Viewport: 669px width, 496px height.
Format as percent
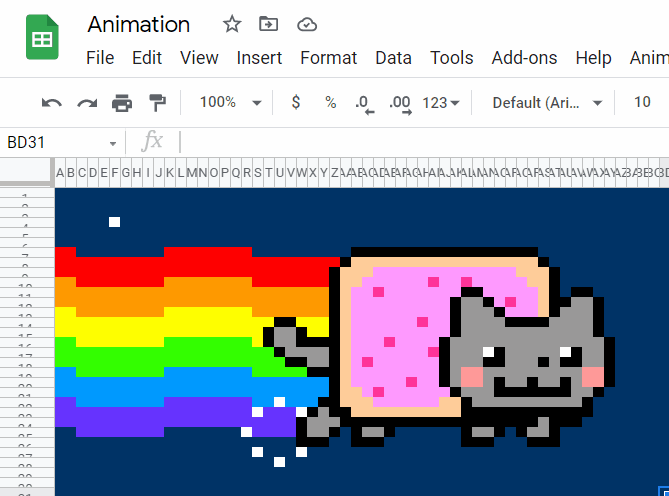point(331,102)
